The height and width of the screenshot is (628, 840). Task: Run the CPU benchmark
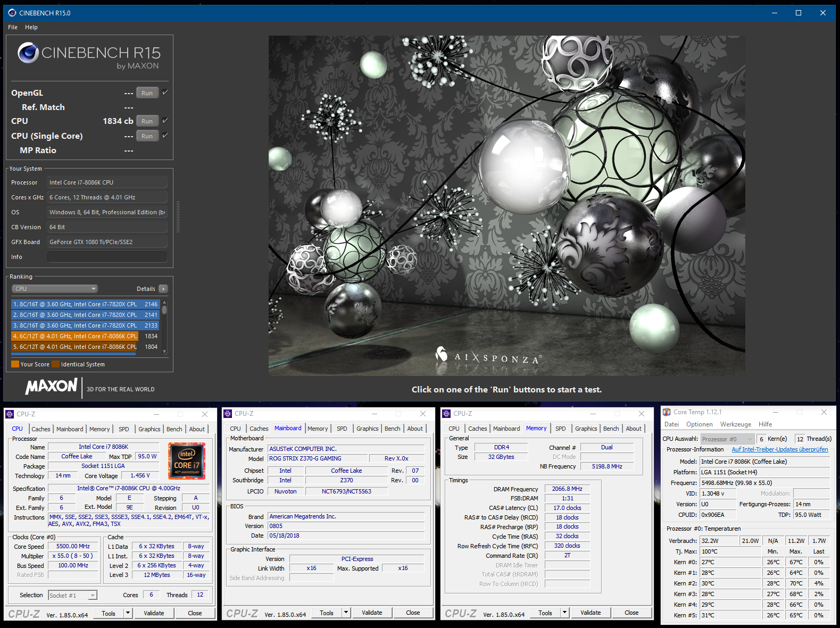click(x=147, y=121)
